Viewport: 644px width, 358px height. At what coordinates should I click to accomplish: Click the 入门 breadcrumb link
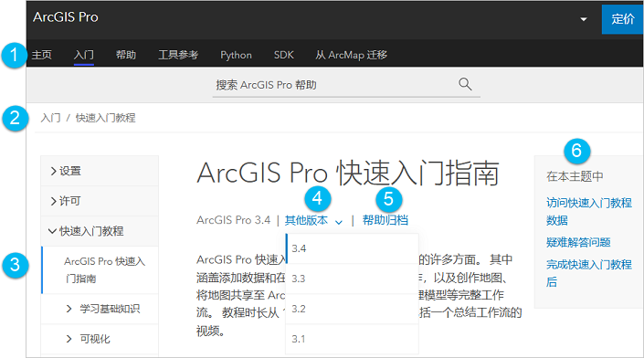[50, 118]
